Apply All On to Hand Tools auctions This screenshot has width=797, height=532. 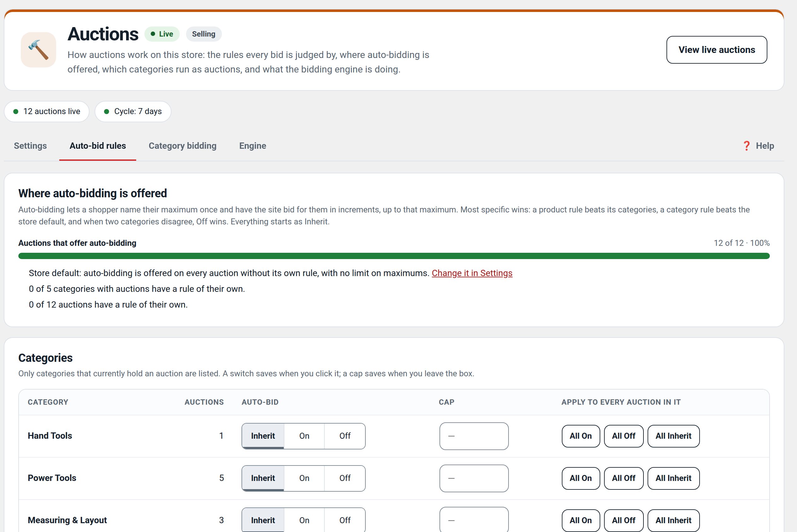click(580, 436)
